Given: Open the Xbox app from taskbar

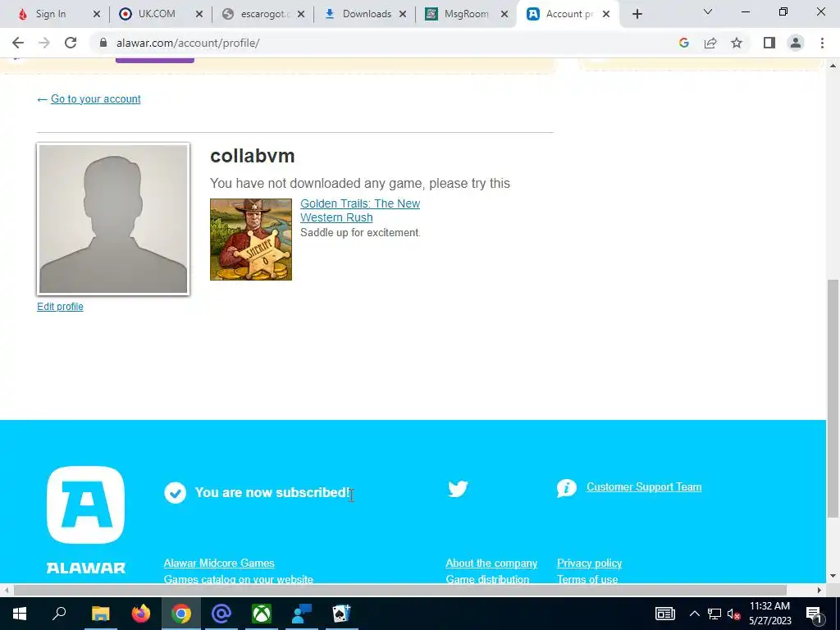Looking at the screenshot, I should click(262, 614).
